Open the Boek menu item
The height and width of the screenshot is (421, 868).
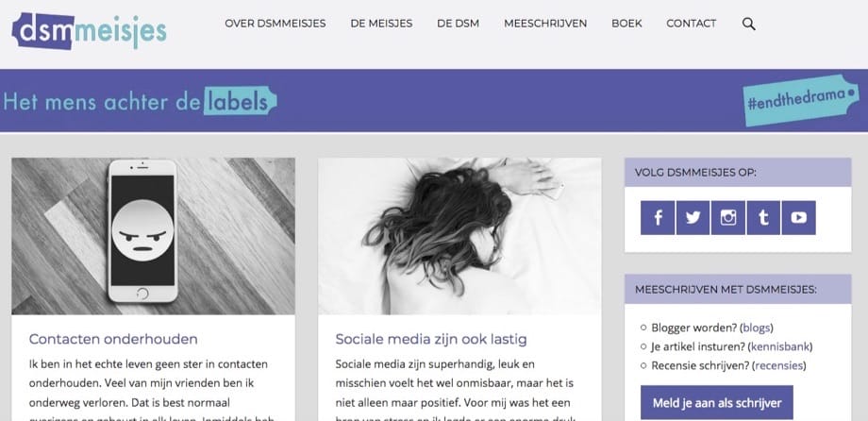pos(626,24)
